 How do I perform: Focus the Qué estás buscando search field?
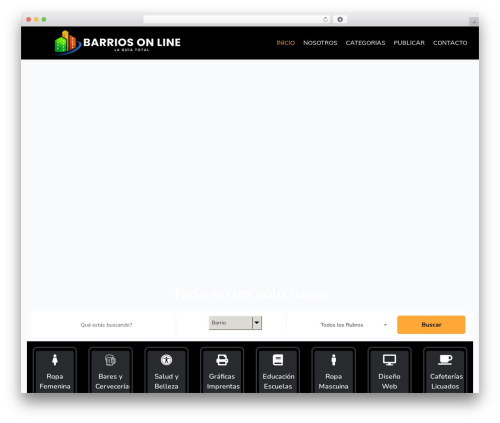tap(106, 325)
